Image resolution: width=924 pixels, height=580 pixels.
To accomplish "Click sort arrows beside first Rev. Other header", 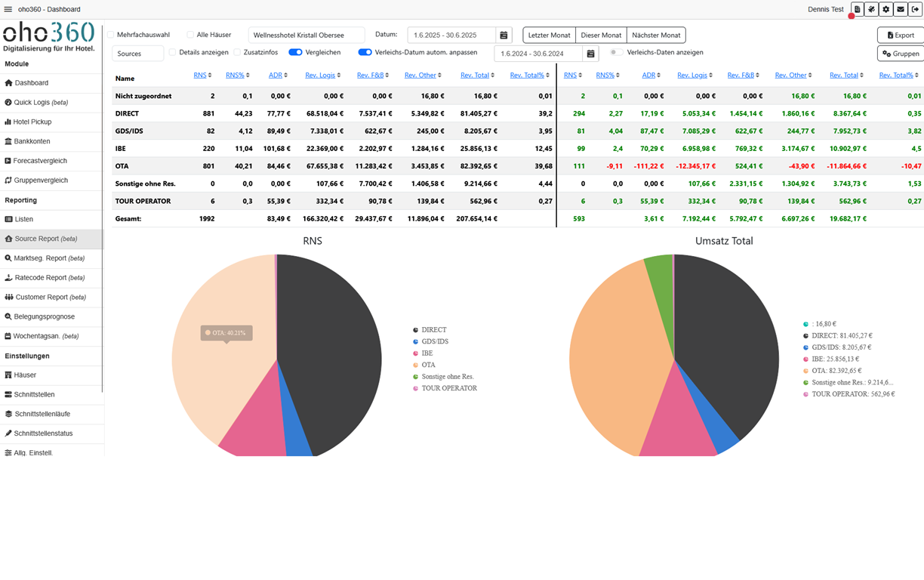I will click(440, 76).
